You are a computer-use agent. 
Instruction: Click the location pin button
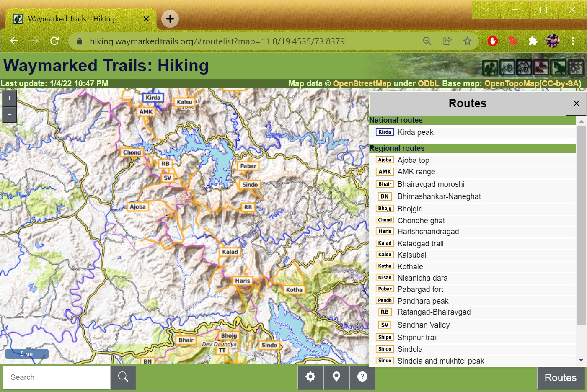tap(336, 377)
